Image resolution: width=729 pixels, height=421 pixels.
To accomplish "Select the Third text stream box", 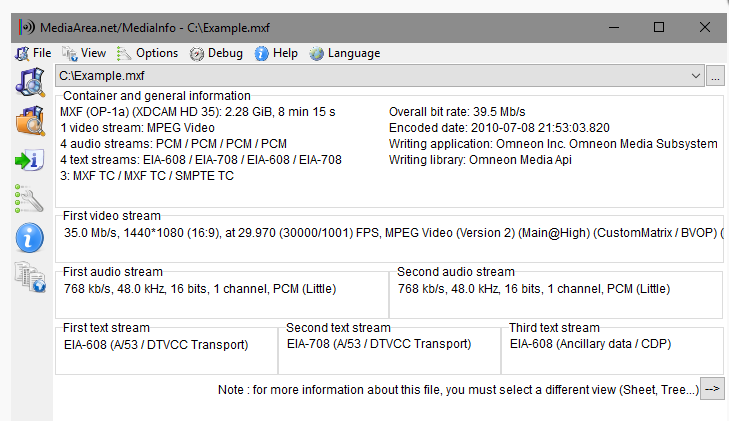I will [612, 349].
